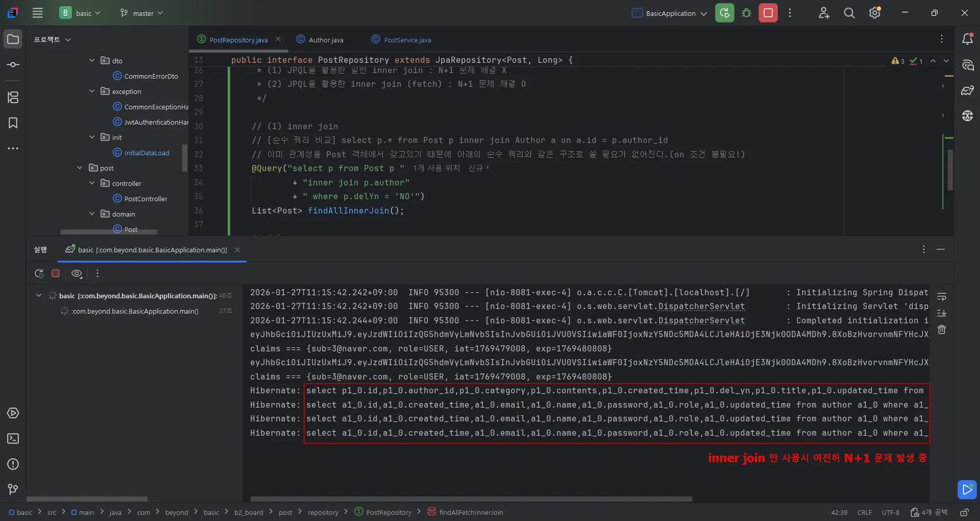The width and height of the screenshot is (980, 521).
Task: Open the AI Assistant tool window
Action: 967,65
